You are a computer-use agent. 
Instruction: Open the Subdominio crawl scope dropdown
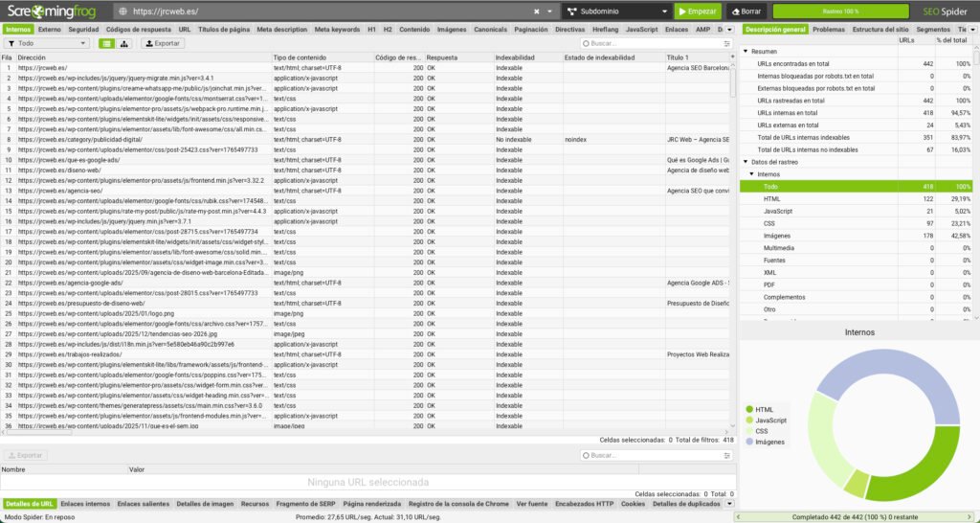pyautogui.click(x=617, y=11)
